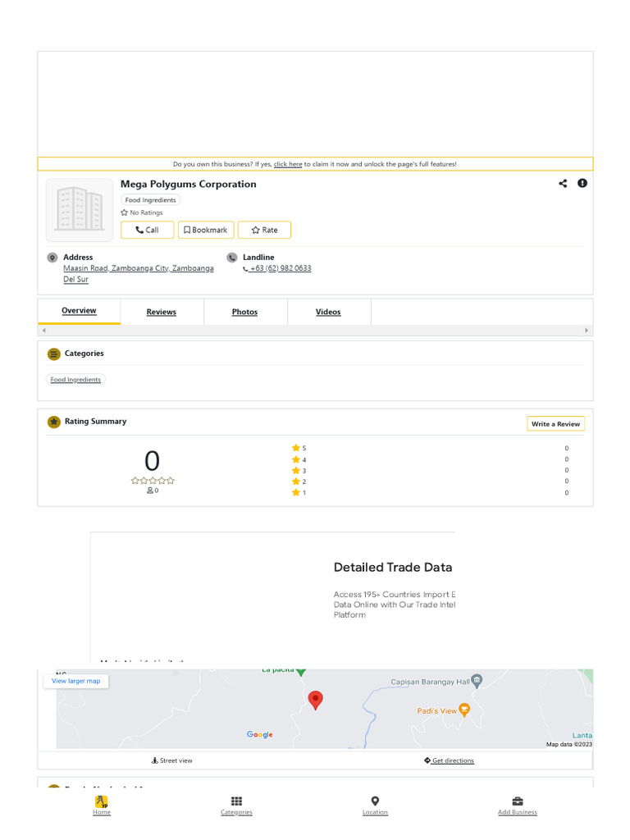Click the 4-star rating row
Screen dimensions: 630x840
430,459
